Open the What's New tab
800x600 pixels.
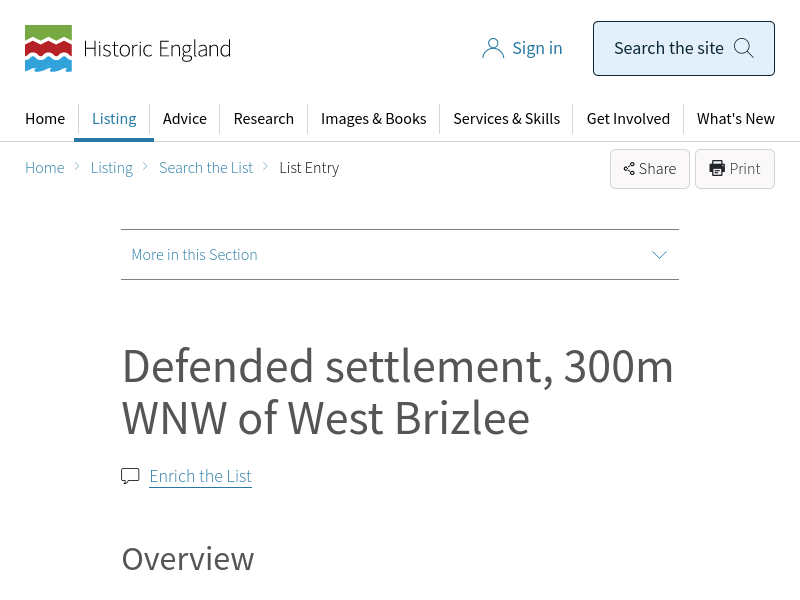coord(736,119)
